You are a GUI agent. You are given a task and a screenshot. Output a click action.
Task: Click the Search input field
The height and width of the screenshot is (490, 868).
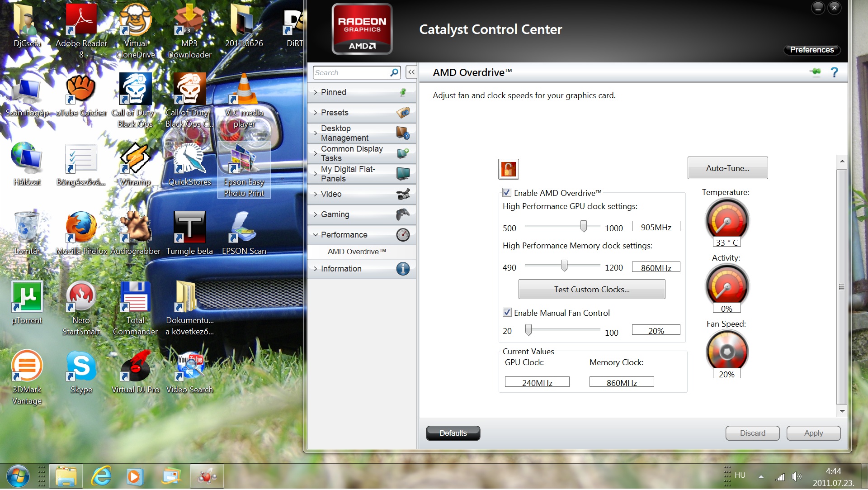pyautogui.click(x=351, y=72)
